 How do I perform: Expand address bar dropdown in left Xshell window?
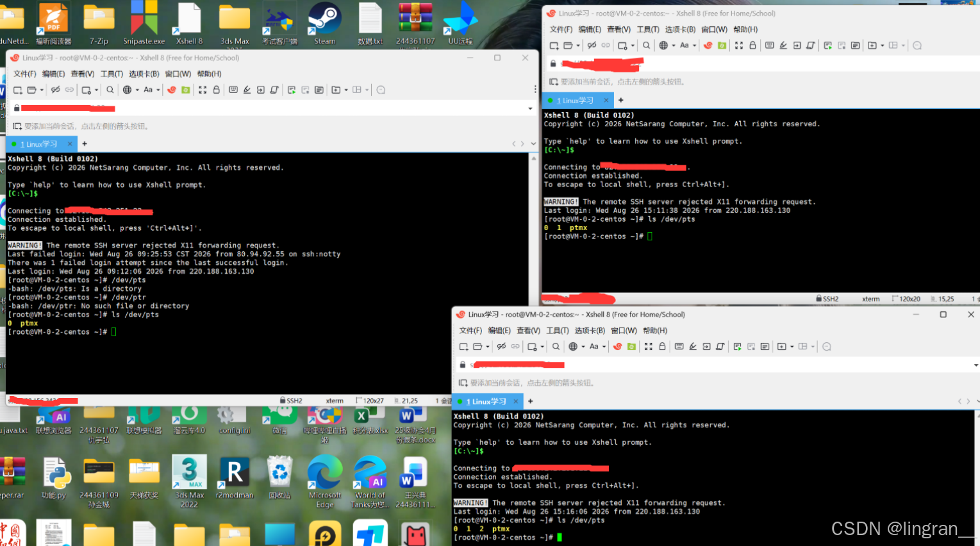(x=530, y=108)
